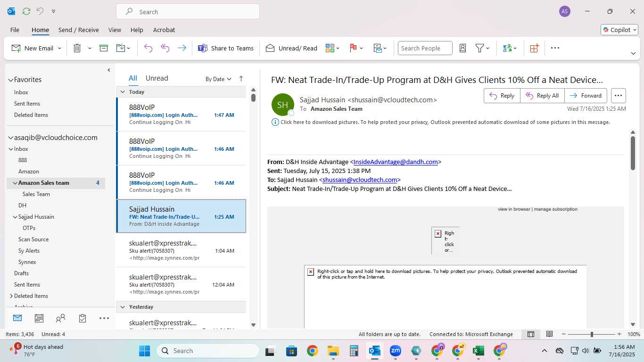Click the zoom slider handle
The height and width of the screenshot is (362, 644).
tap(592, 334)
